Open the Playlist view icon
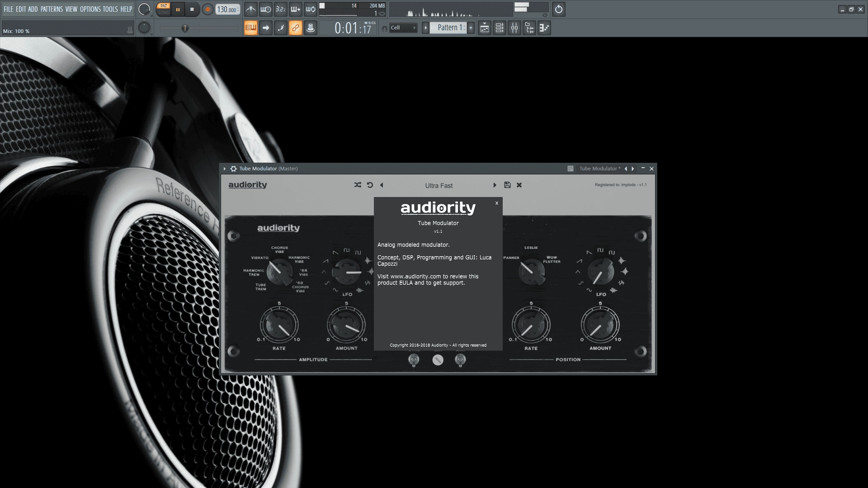This screenshot has height=488, width=868. 484,28
